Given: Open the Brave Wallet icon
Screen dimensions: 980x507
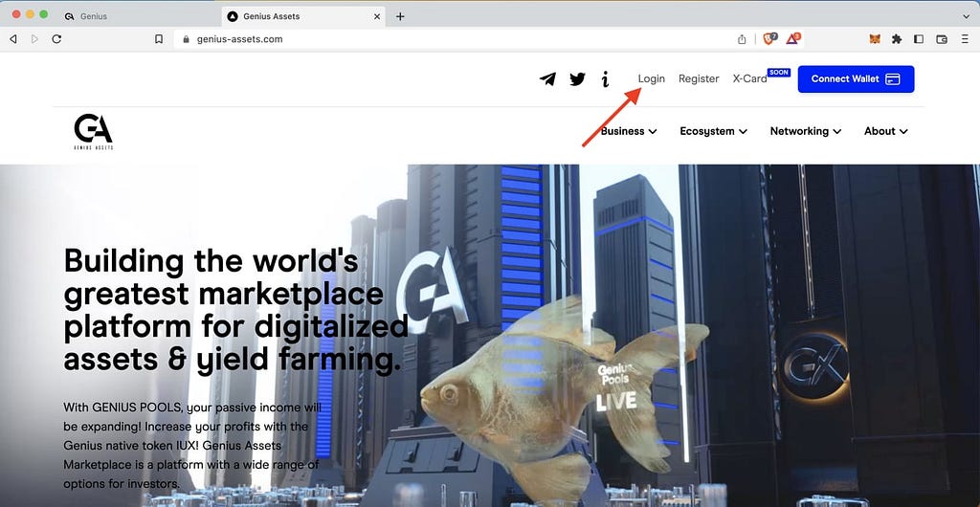Looking at the screenshot, I should (x=942, y=38).
